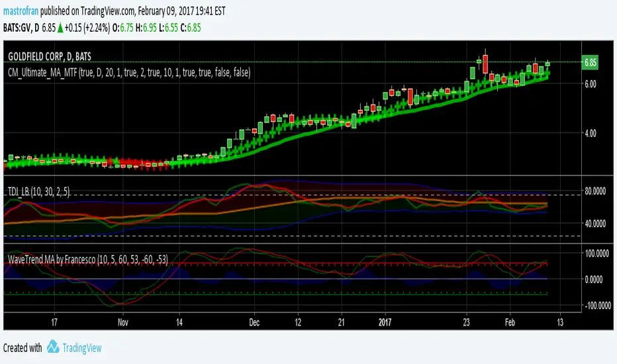Select the WaveTrend MA by Francesco label
The image size is (617, 364).
88,259
